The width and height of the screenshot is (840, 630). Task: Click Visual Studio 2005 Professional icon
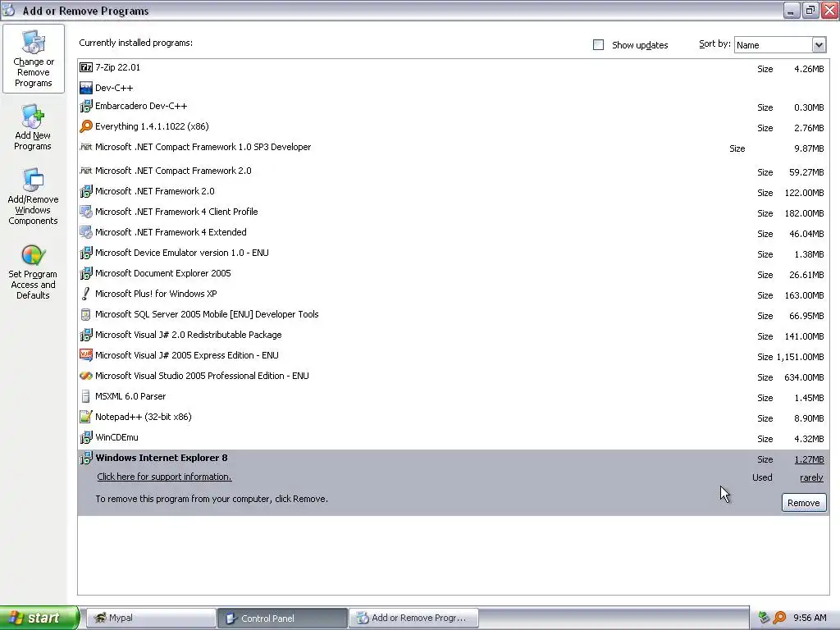click(x=85, y=376)
